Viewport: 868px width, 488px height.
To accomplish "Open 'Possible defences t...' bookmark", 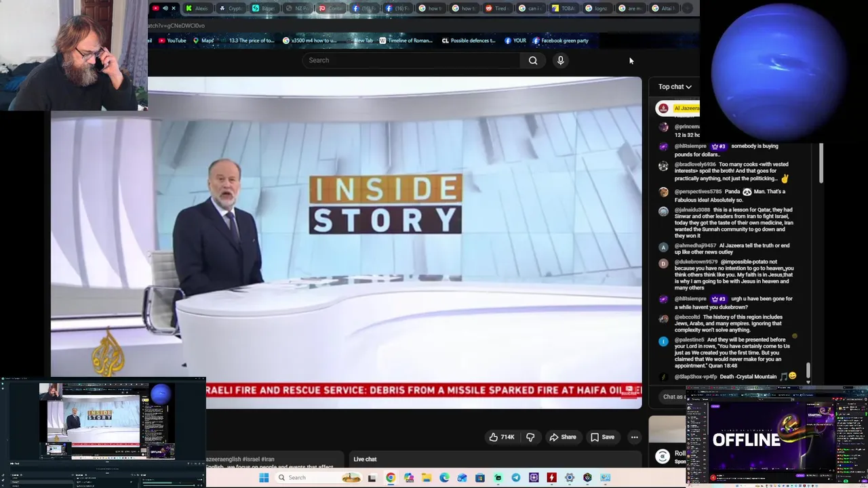I will 468,41.
